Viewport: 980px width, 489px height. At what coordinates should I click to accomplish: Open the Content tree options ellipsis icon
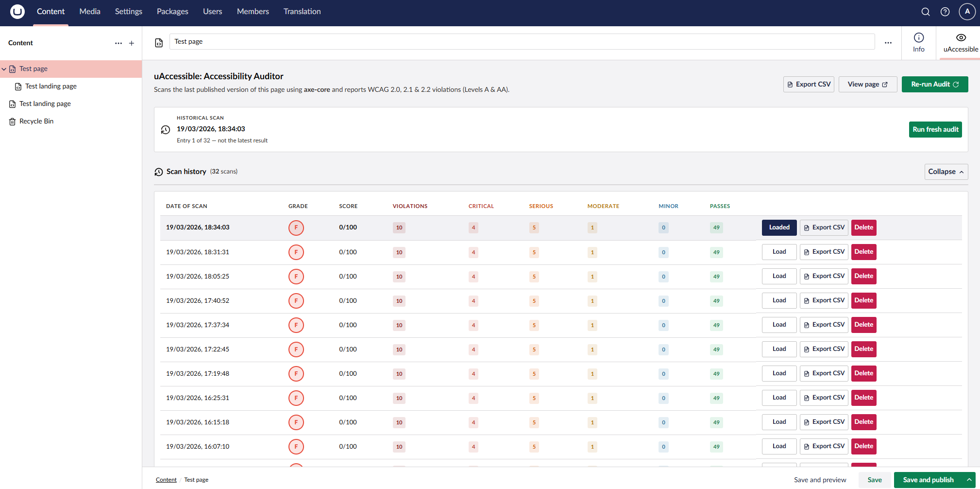click(118, 43)
